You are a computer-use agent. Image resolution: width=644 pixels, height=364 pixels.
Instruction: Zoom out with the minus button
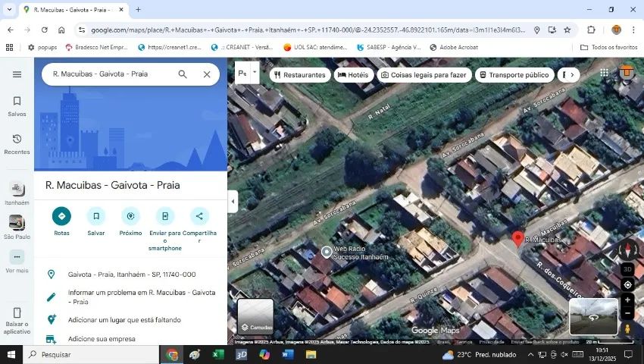pyautogui.click(x=627, y=313)
